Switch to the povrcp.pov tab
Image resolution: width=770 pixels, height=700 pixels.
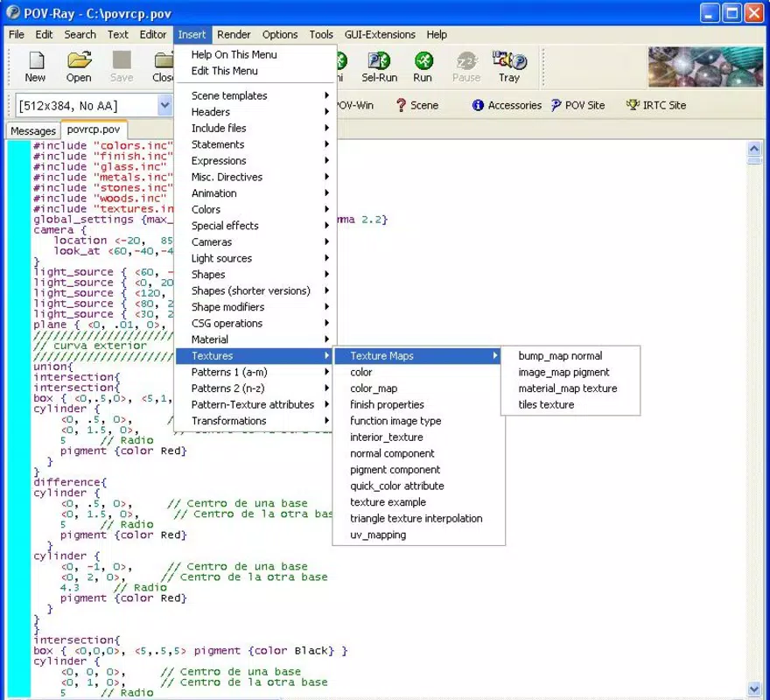[x=94, y=129]
